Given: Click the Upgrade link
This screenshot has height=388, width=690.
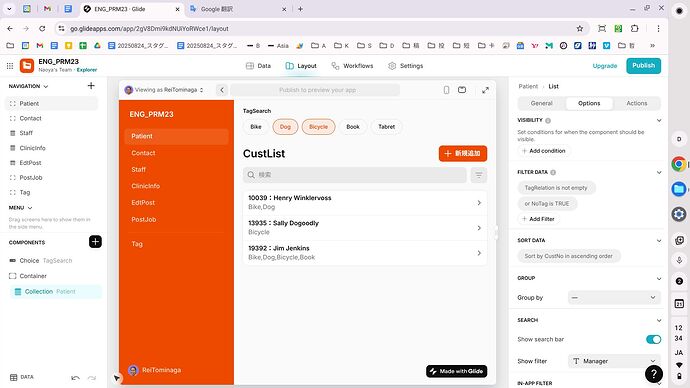Looking at the screenshot, I should pyautogui.click(x=605, y=66).
